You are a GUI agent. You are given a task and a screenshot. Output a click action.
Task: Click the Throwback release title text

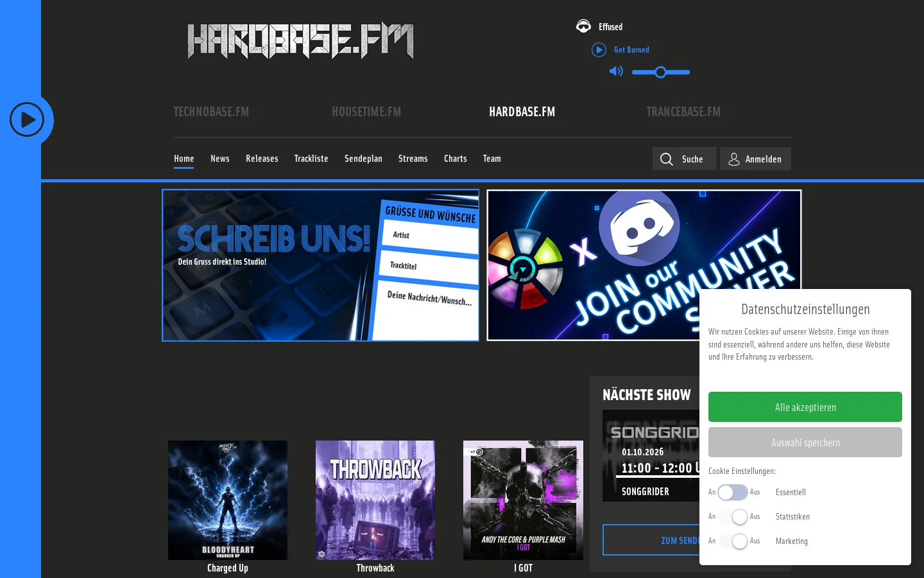pos(375,568)
